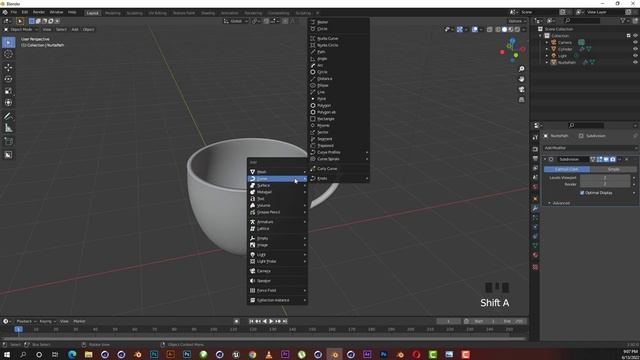Viewport: 640px width, 360px height.
Task: Select the Add Cube tool in viewport toolbar
Action: (x=8, y=142)
